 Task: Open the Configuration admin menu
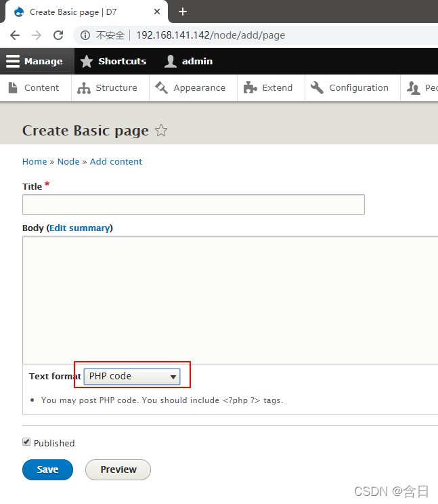point(350,88)
